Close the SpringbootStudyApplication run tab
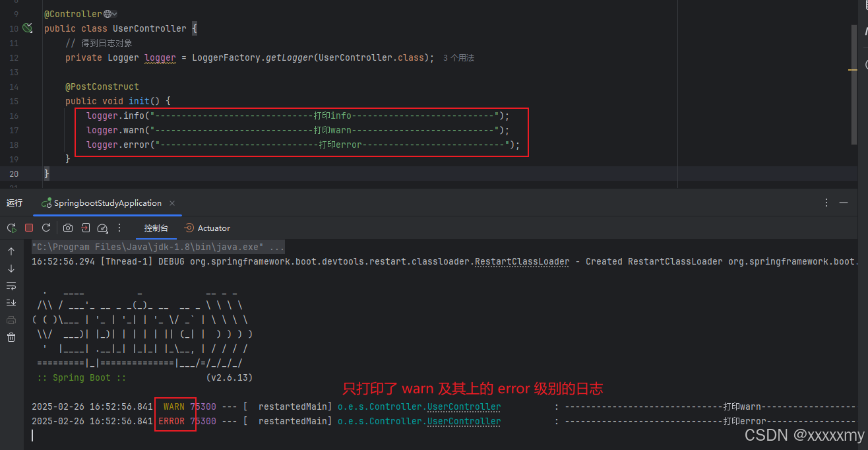 172,203
